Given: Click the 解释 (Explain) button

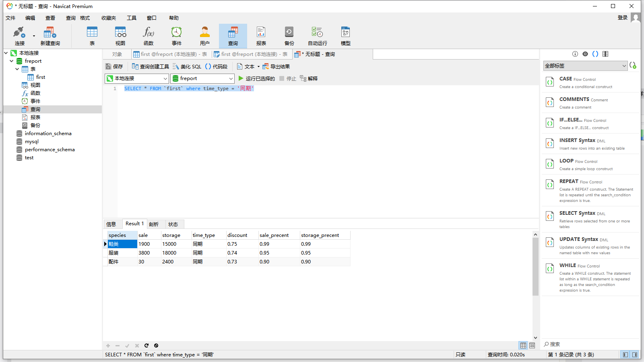Looking at the screenshot, I should (x=309, y=78).
